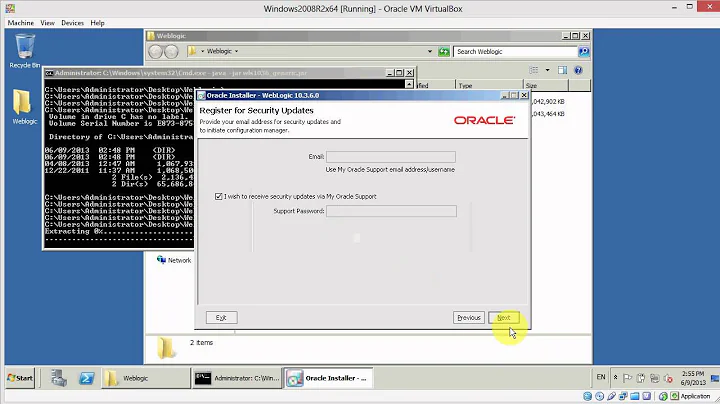Switch to Oracle Installer taskbar button
720x404 pixels.
click(328, 378)
